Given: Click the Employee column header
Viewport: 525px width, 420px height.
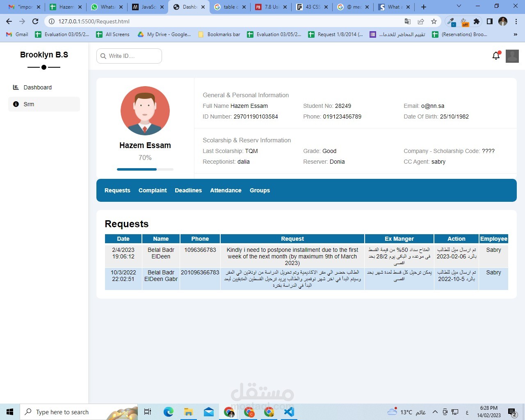Looking at the screenshot, I should (494, 239).
